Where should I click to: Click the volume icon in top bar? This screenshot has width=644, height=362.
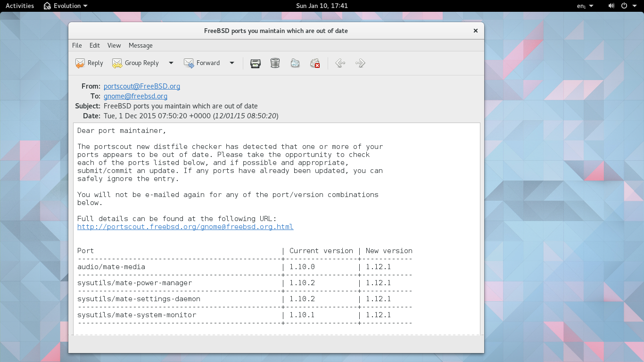(611, 6)
